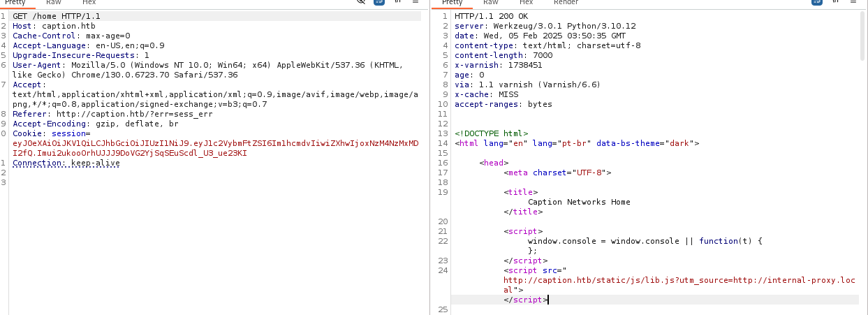Toggle word wrap in the request panel
The width and height of the screenshot is (868, 315).
tap(379, 2)
